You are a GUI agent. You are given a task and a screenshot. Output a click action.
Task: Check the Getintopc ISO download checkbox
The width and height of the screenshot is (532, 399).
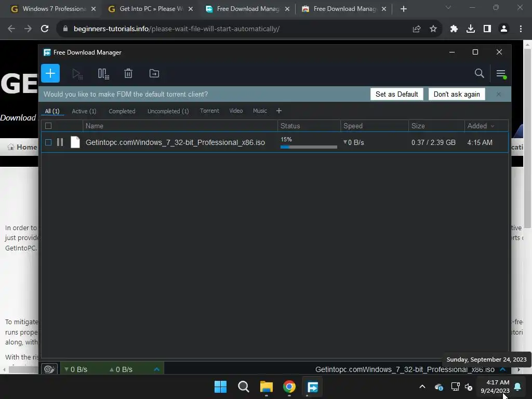click(48, 142)
